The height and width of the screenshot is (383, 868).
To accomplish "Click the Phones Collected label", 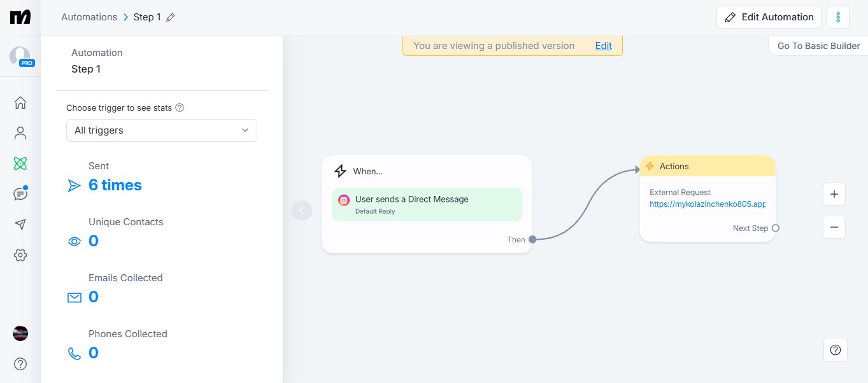I will (128, 334).
